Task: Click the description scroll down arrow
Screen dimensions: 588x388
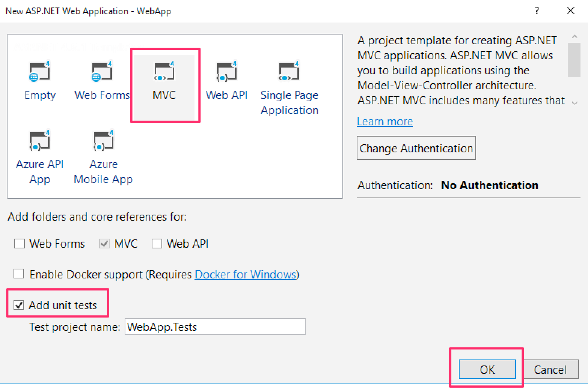Action: [574, 103]
